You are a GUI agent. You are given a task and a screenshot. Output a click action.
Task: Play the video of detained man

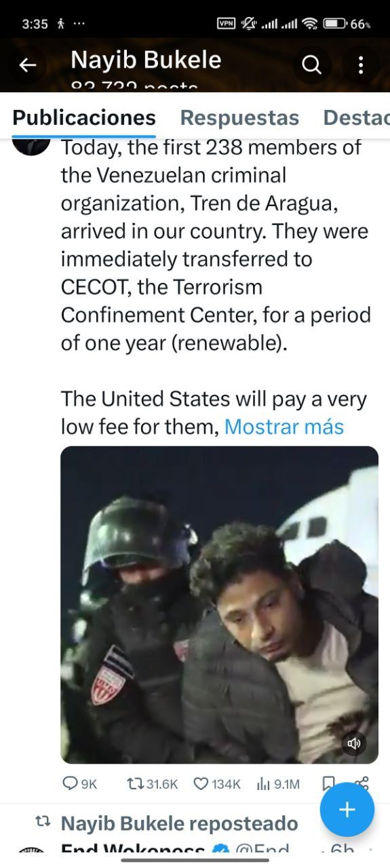tap(220, 605)
